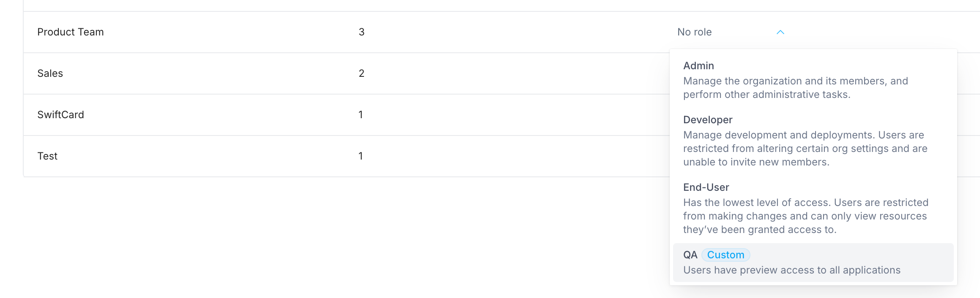Click the member count 1 for SwiftCard
The width and height of the screenshot is (980, 298).
(x=360, y=114)
